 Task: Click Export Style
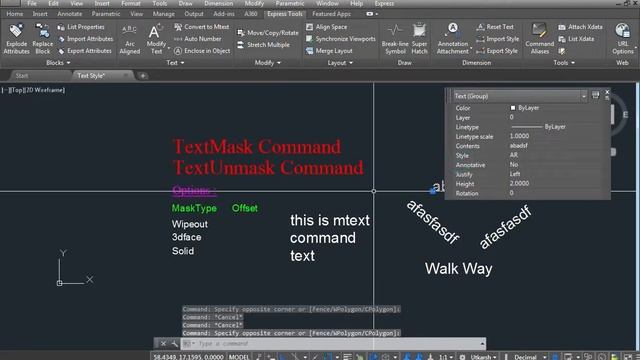(x=497, y=51)
